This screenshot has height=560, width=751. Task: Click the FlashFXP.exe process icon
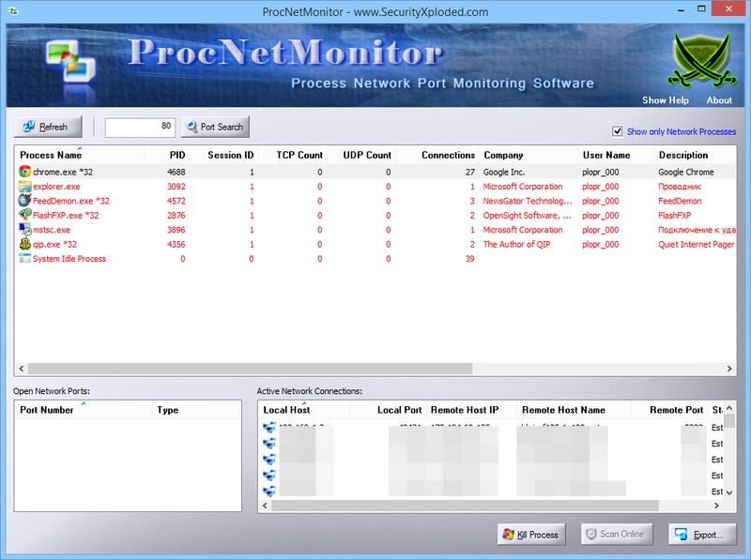25,215
